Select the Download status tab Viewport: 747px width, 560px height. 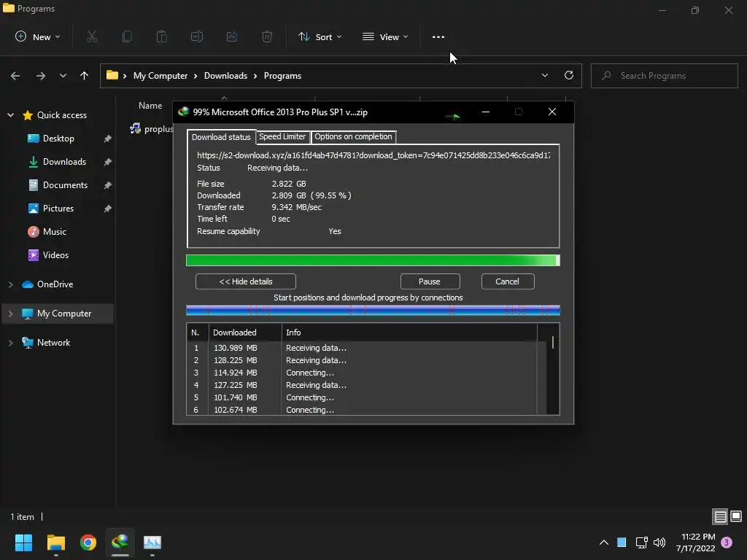click(221, 136)
